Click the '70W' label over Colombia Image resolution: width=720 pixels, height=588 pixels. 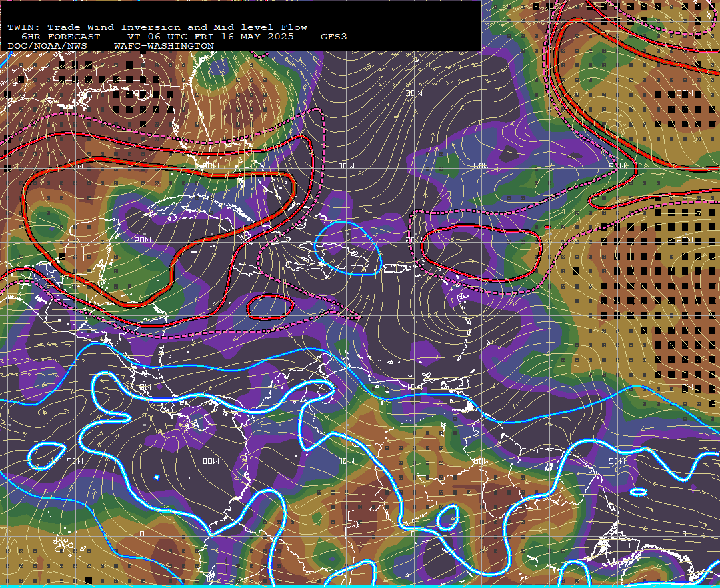pos(347,461)
